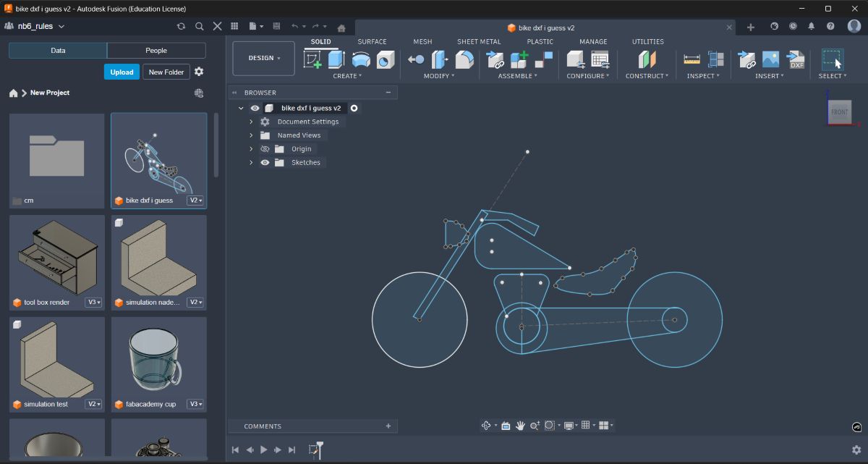Activate the Pan tool in navigation bar

coord(520,426)
